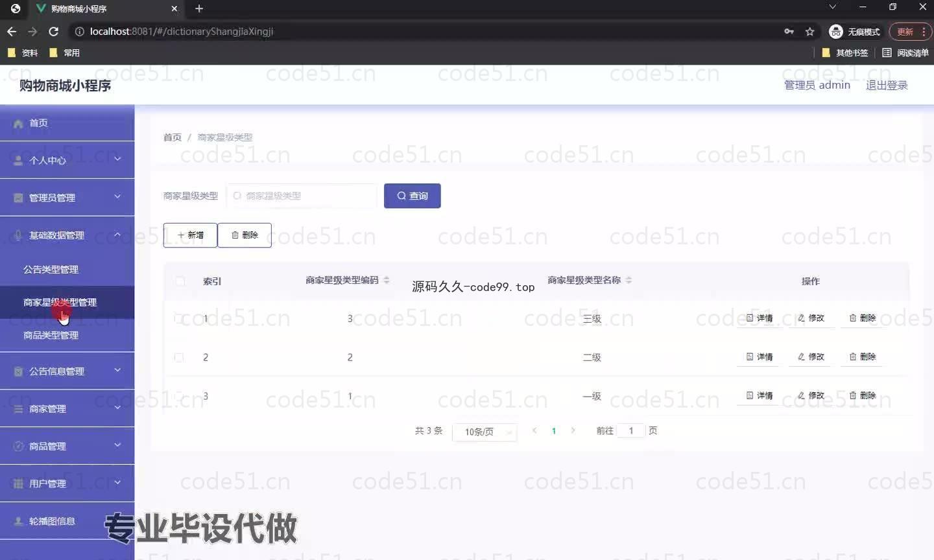The height and width of the screenshot is (560, 934).
Task: Click the site info icon before localhost
Action: pos(79,31)
